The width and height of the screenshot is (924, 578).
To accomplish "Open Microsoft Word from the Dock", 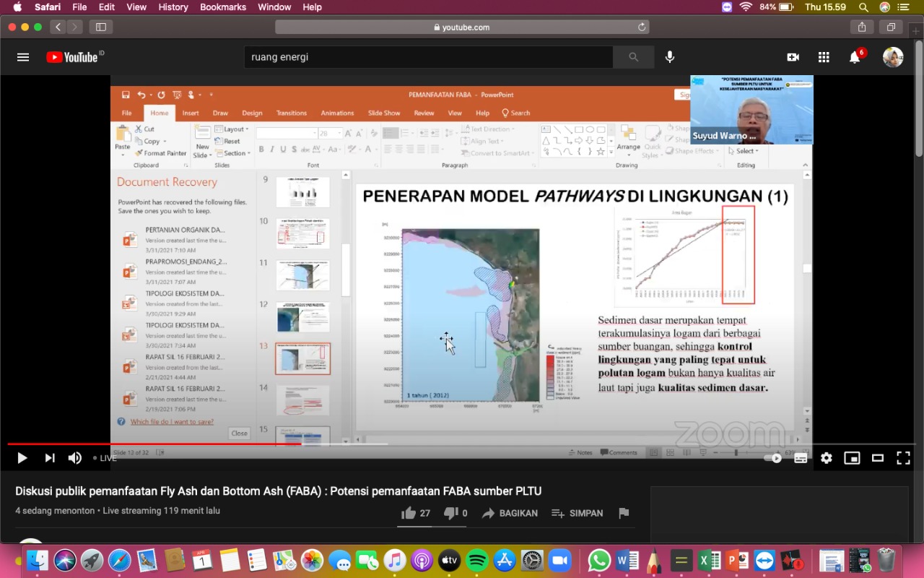I will [x=627, y=560].
